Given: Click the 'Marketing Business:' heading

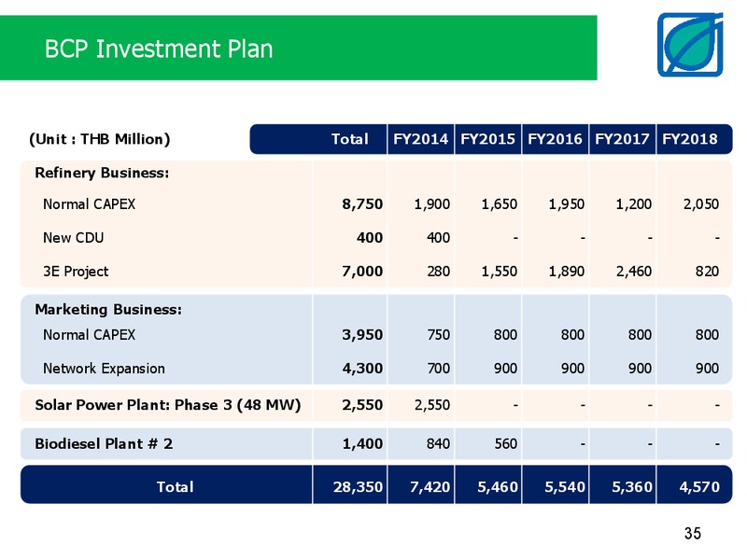Looking at the screenshot, I should click(108, 310).
